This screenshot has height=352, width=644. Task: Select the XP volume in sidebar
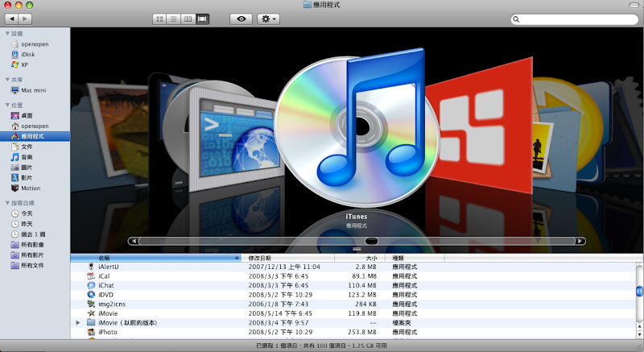[x=25, y=64]
